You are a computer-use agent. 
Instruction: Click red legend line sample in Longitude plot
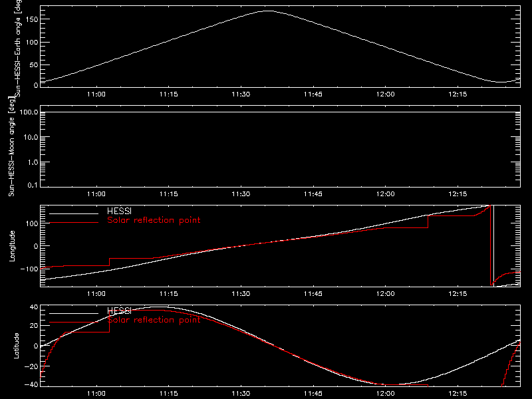coord(74,223)
